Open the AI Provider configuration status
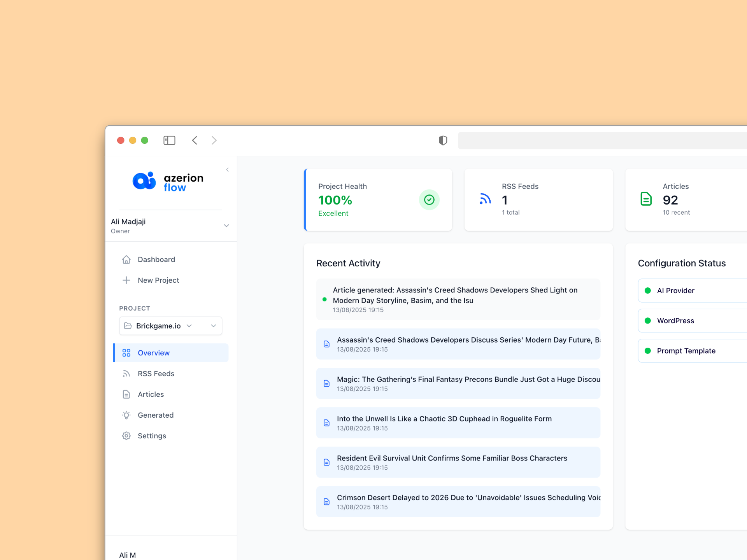 pyautogui.click(x=693, y=290)
